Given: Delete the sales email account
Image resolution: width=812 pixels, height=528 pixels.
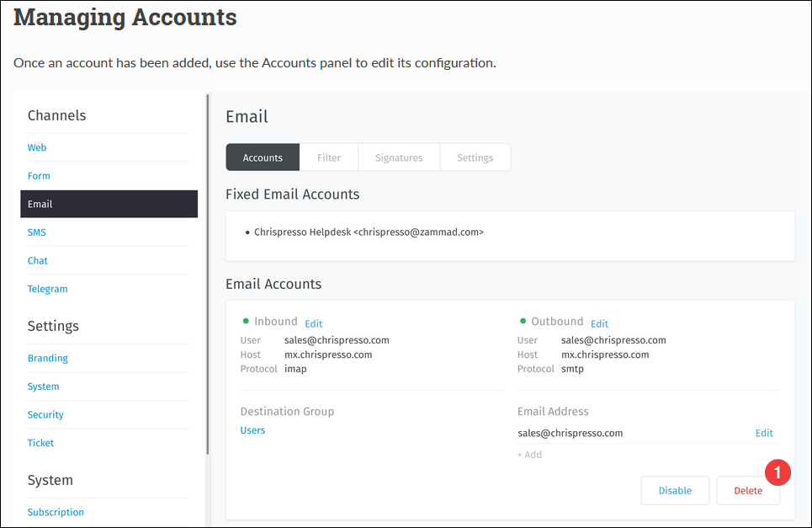Looking at the screenshot, I should (x=748, y=490).
